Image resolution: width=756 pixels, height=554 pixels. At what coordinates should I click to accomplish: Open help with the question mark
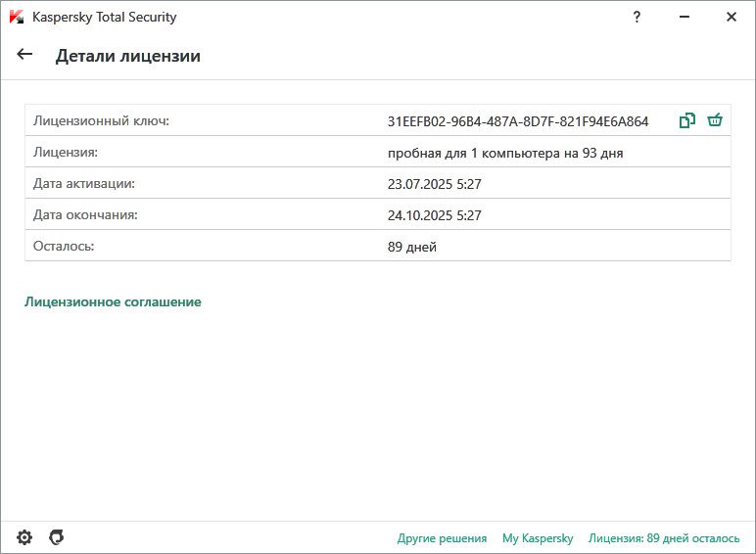[638, 17]
